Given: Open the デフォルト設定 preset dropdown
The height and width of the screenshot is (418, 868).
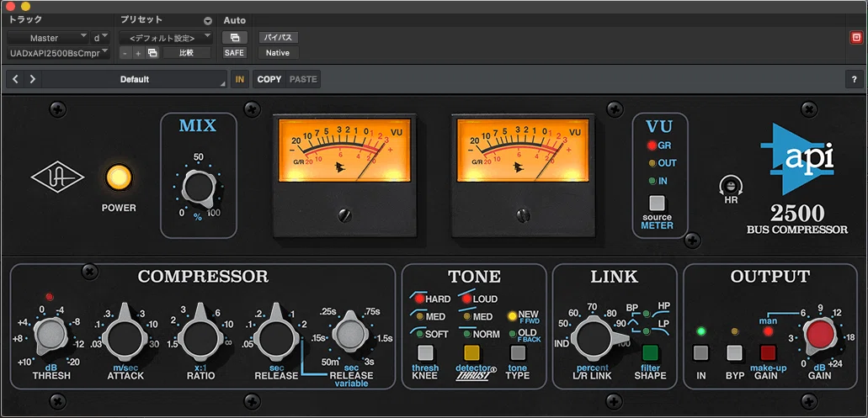Looking at the screenshot, I should coord(166,38).
